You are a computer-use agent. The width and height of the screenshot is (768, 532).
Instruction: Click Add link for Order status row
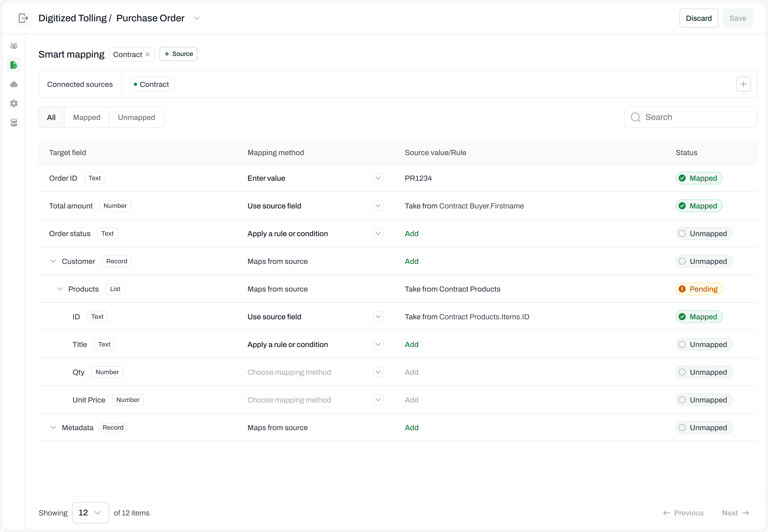(411, 234)
